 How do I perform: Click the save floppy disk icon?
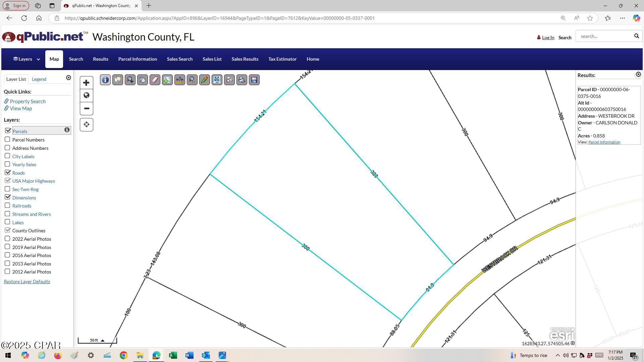(x=254, y=80)
